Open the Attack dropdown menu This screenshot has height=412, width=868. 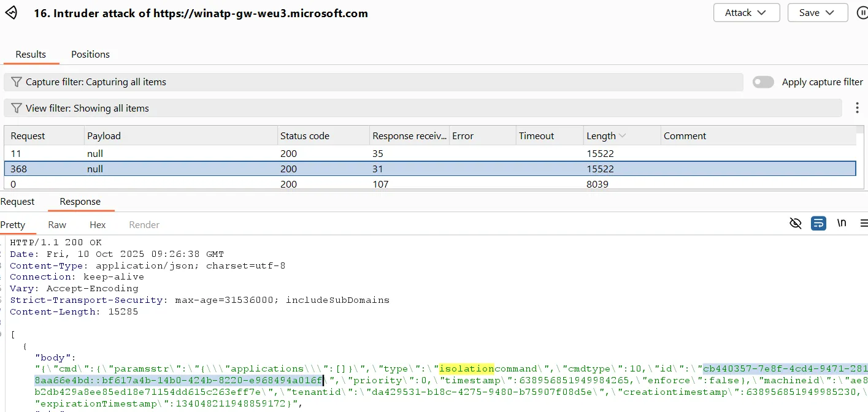[x=746, y=13]
